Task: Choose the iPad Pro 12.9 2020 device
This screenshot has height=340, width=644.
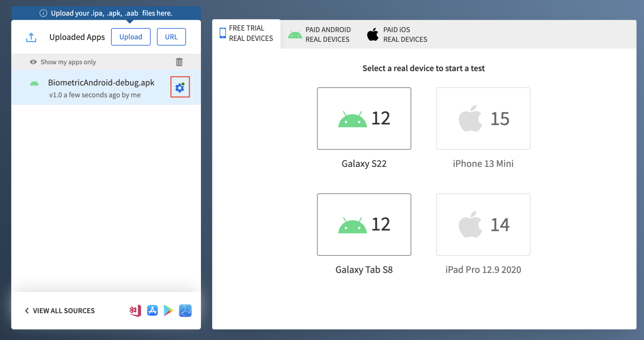Action: (x=483, y=224)
